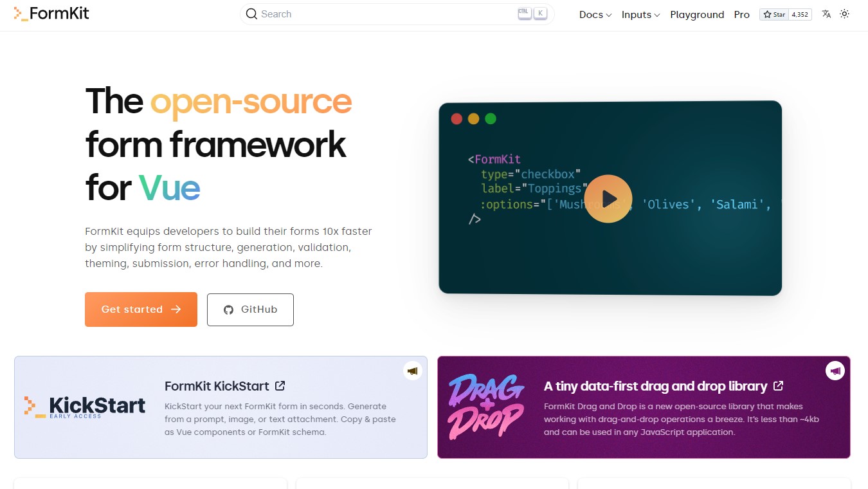Click the red dot in code window
Viewport: 868px width, 489px height.
click(457, 118)
